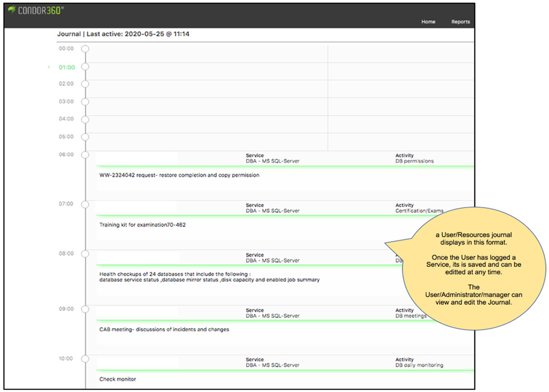Screen dimensions: 549x392
Task: Open the restore completion journal entry
Action: click(179, 175)
